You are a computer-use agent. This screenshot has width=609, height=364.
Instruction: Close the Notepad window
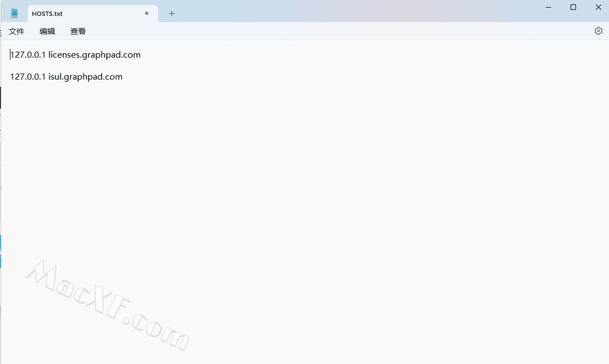(x=598, y=7)
